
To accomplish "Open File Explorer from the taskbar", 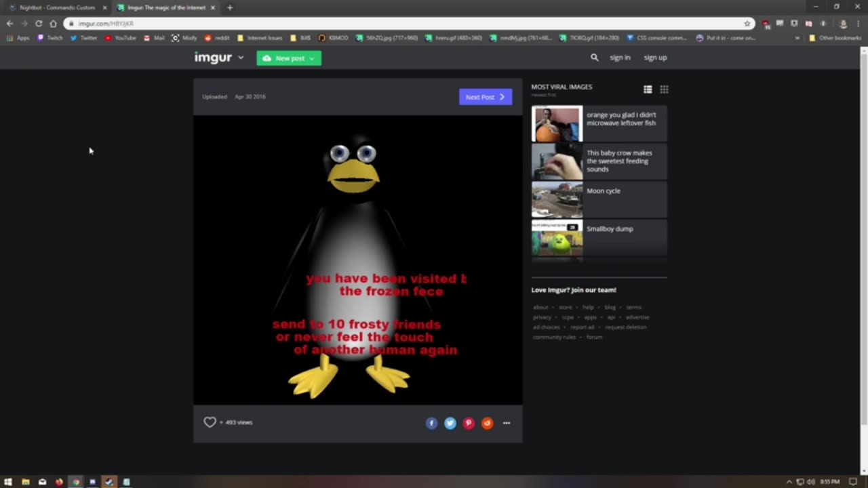I will tap(25, 482).
